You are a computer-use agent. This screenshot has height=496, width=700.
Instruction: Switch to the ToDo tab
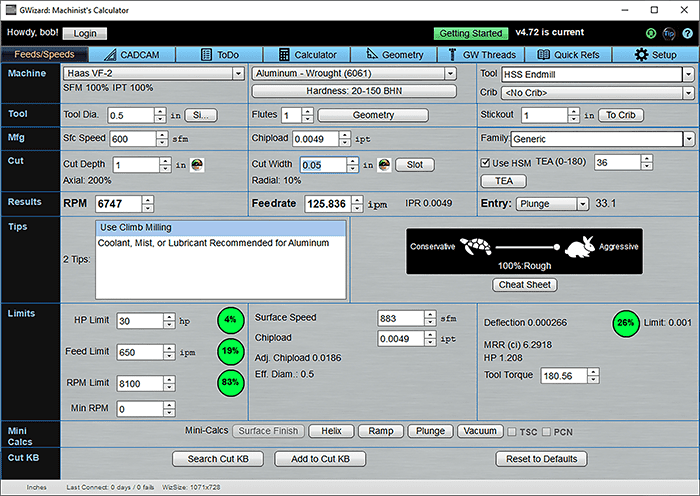219,54
